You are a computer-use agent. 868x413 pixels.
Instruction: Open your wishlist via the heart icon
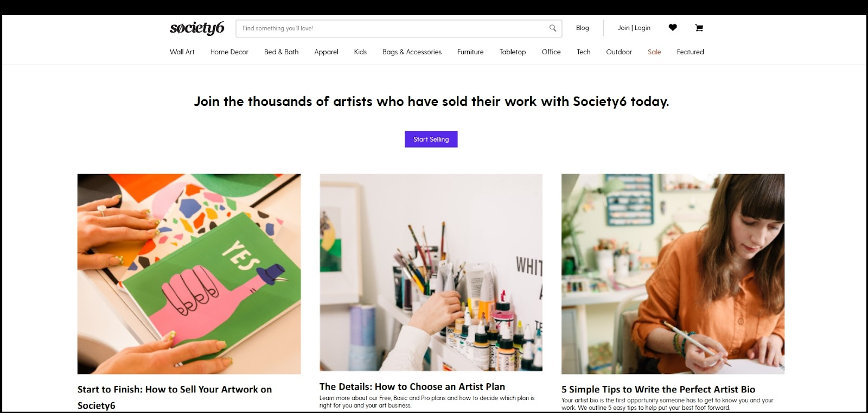[673, 28]
